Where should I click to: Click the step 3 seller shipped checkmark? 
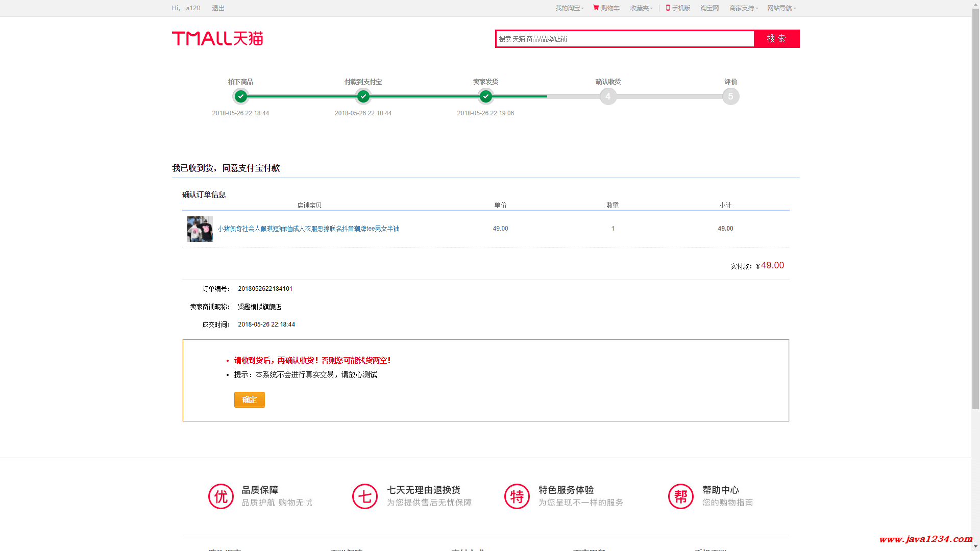pos(486,96)
